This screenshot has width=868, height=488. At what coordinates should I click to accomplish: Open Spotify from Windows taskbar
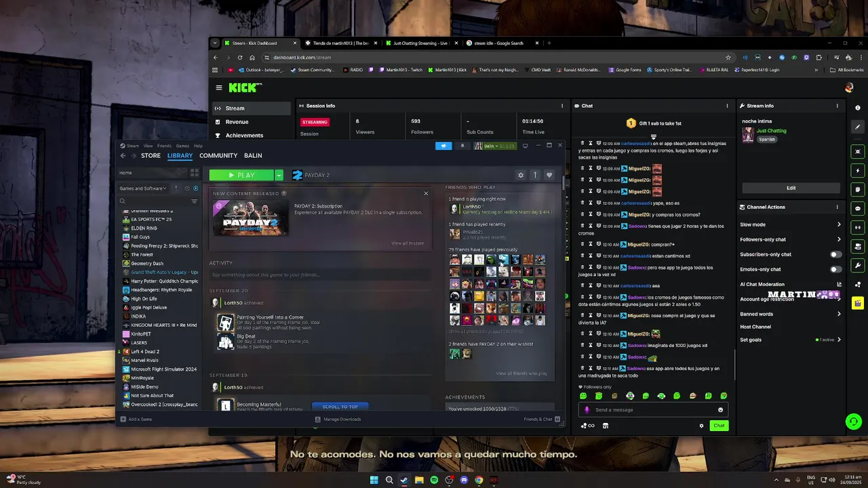434,480
